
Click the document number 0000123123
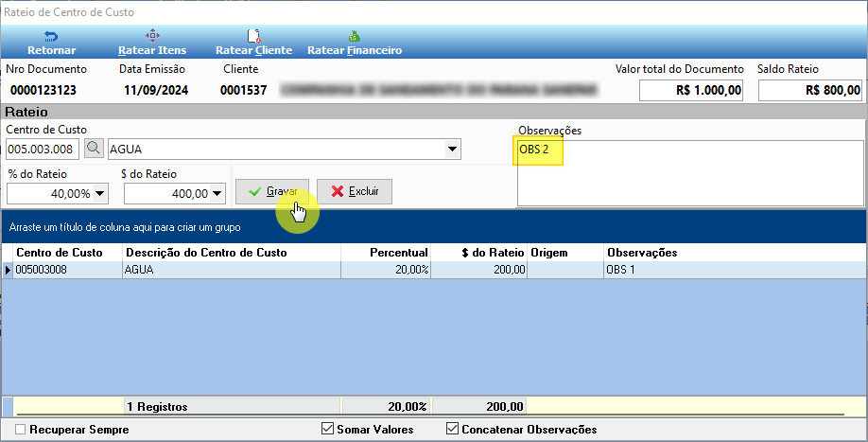click(43, 90)
